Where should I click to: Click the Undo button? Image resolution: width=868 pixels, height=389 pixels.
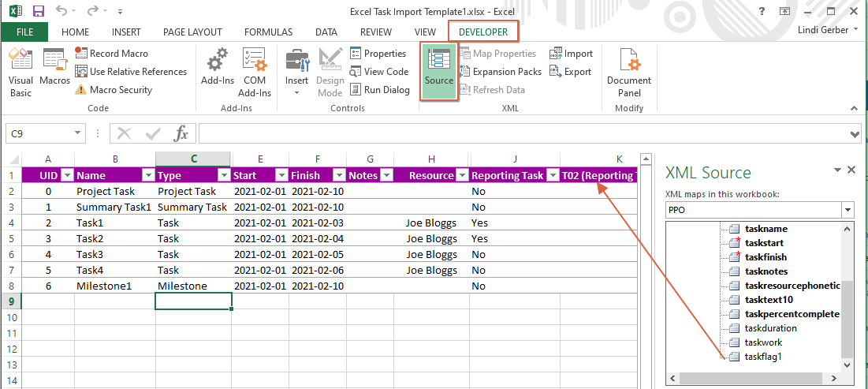(x=61, y=11)
